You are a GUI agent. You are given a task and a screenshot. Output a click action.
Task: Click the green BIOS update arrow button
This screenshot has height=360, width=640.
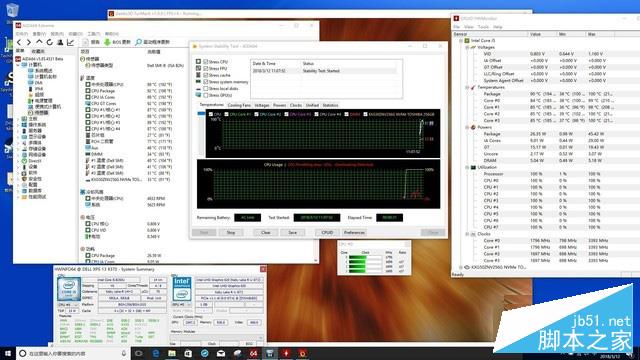[118, 42]
